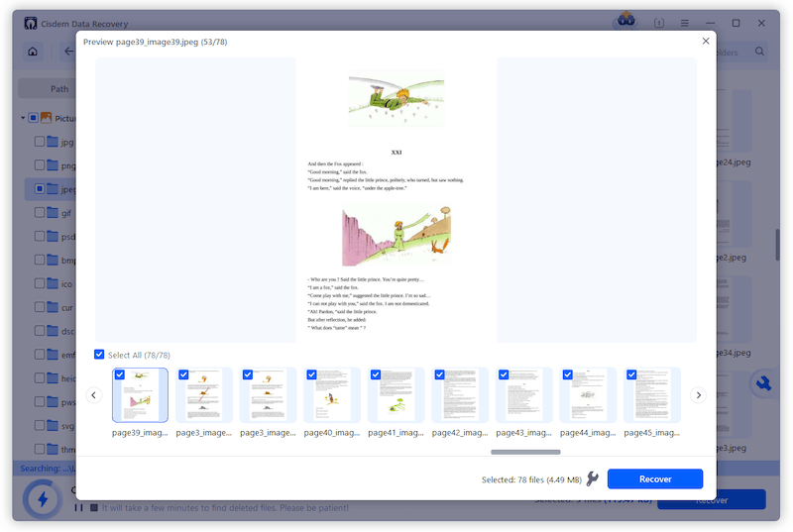Open the cur folder icon
This screenshot has width=793, height=532.
coord(53,307)
